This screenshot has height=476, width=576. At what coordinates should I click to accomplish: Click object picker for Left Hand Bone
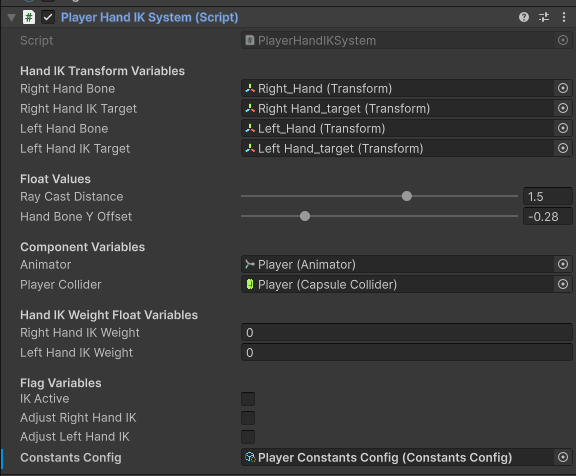[563, 129]
